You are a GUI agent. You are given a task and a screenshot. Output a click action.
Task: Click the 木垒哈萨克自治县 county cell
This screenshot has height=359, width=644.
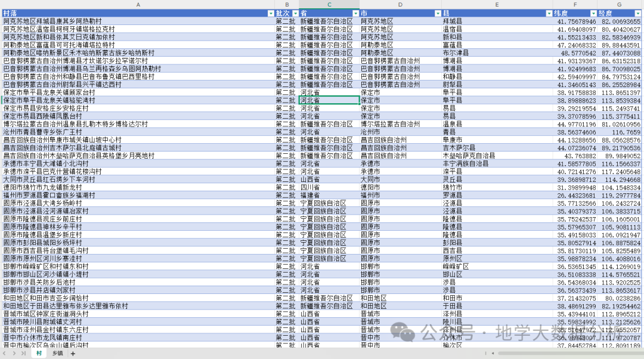pyautogui.click(x=497, y=156)
